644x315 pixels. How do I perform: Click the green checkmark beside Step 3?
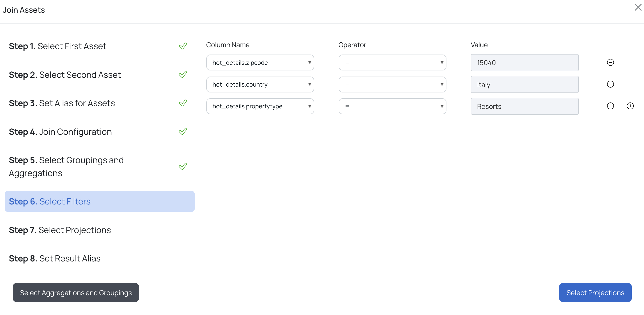point(183,103)
